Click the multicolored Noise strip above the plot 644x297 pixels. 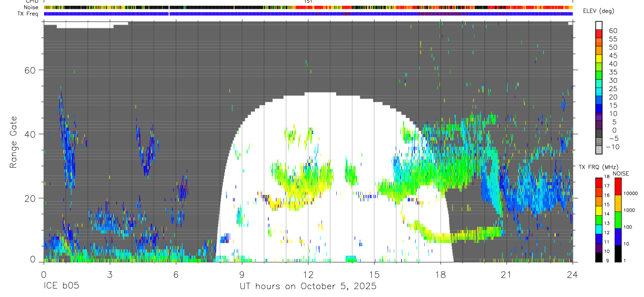tap(308, 7)
